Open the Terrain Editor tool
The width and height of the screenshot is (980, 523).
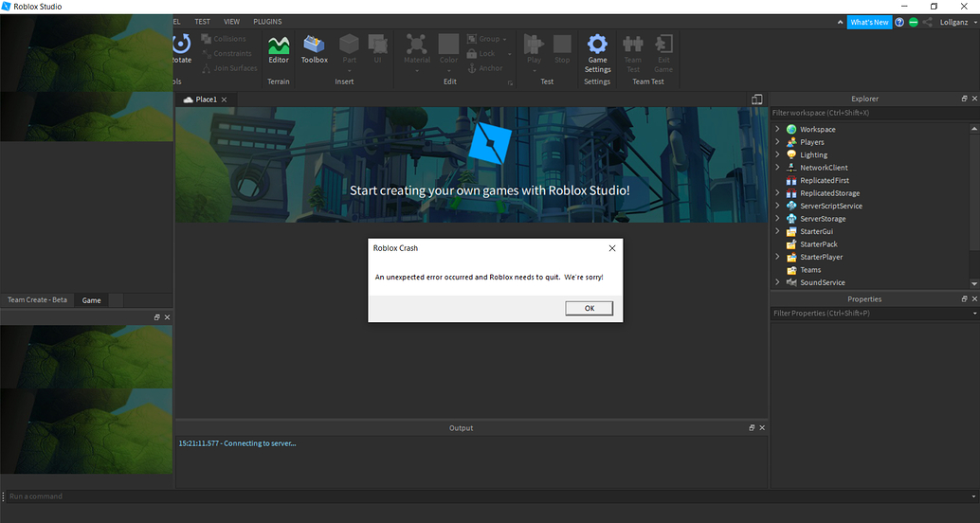(278, 49)
